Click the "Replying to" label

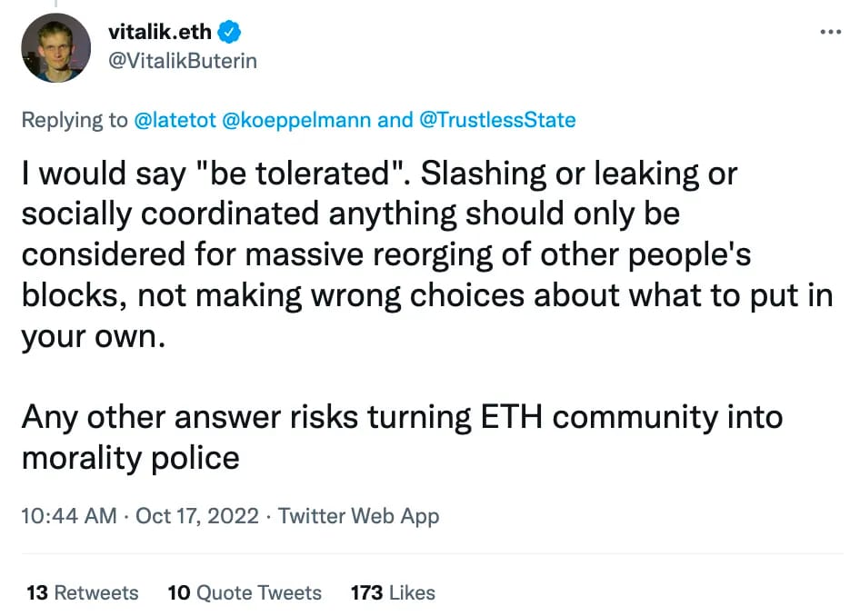pos(75,120)
